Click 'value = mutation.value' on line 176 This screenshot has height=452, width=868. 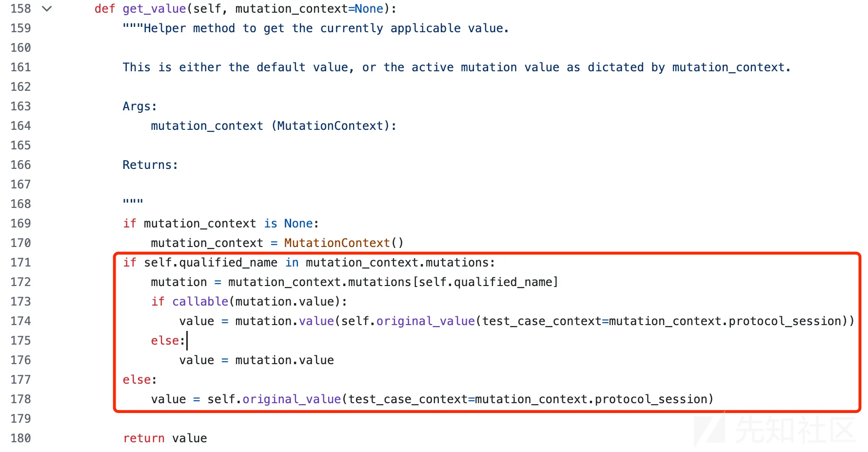(x=256, y=360)
